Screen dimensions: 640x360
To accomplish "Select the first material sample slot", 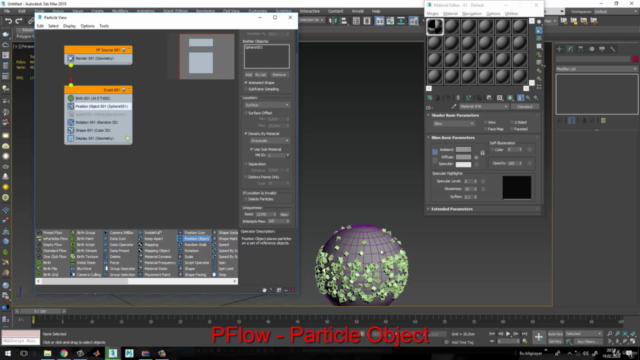I will coord(435,27).
